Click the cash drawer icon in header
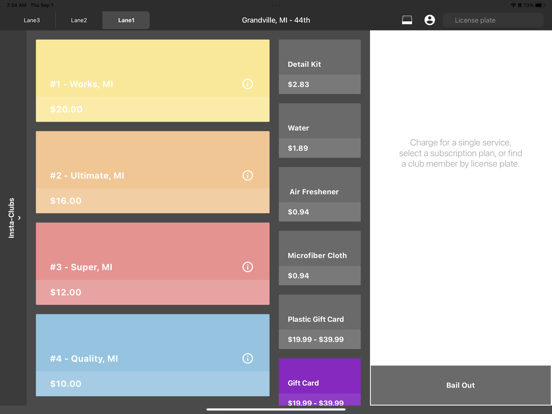 [x=407, y=20]
